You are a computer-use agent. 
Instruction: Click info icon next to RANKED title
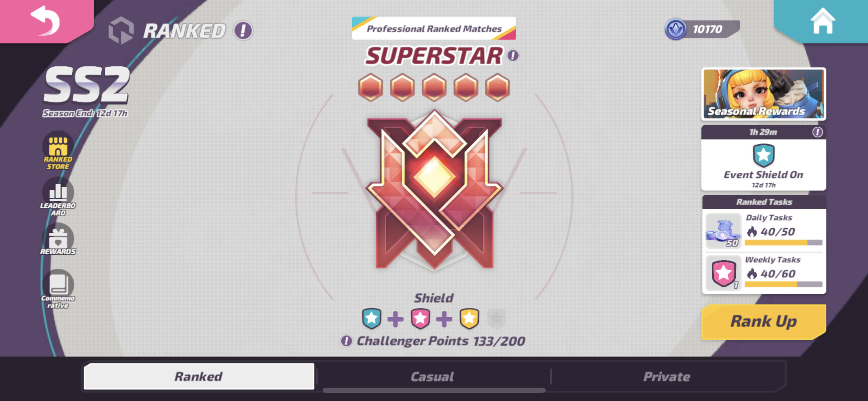(x=243, y=31)
